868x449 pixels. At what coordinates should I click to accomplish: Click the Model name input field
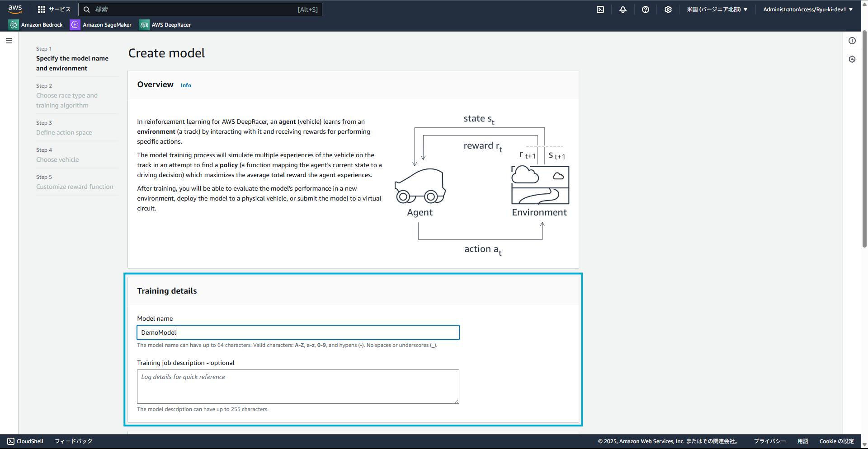point(298,332)
